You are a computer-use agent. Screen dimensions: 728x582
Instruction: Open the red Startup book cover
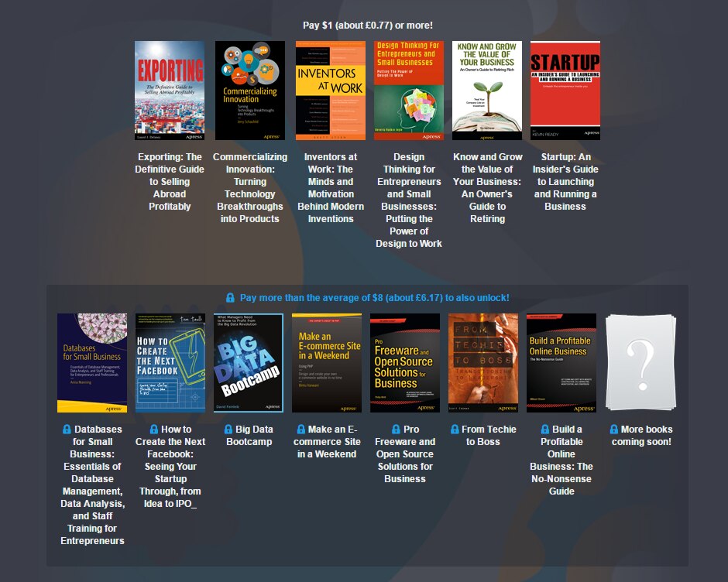565,91
